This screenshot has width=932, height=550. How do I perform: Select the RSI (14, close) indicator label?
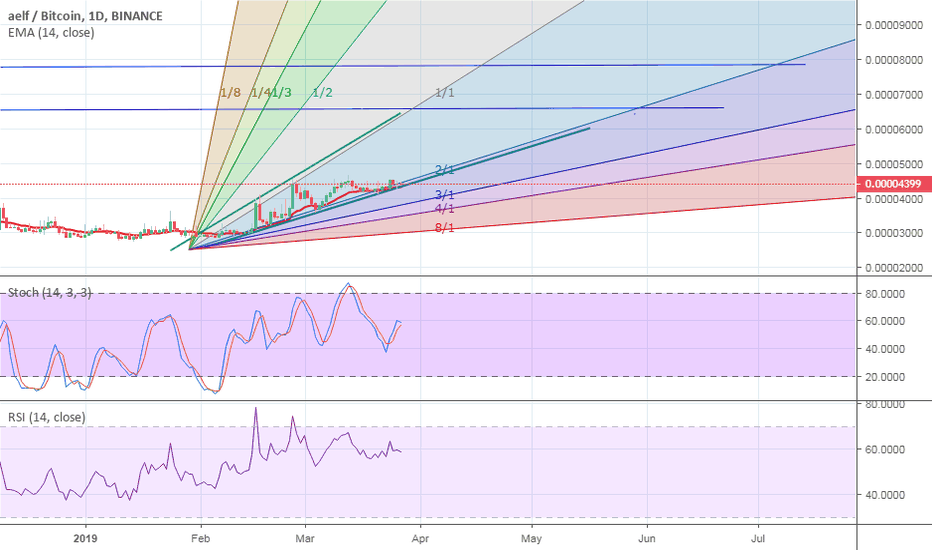(46, 417)
